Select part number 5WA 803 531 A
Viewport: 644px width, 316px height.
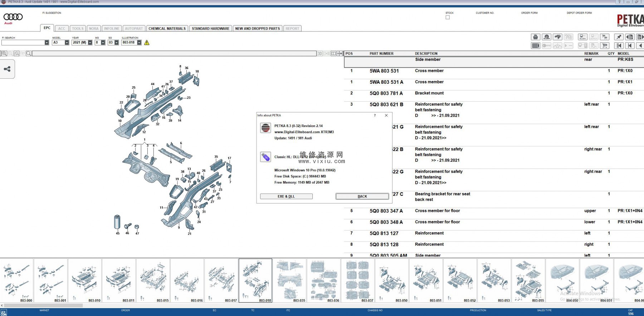click(x=386, y=82)
